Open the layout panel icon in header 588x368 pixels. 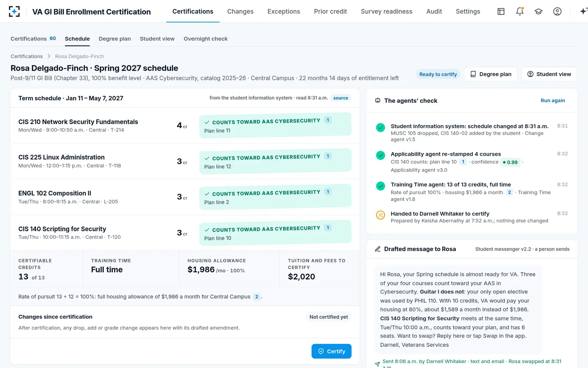(501, 11)
